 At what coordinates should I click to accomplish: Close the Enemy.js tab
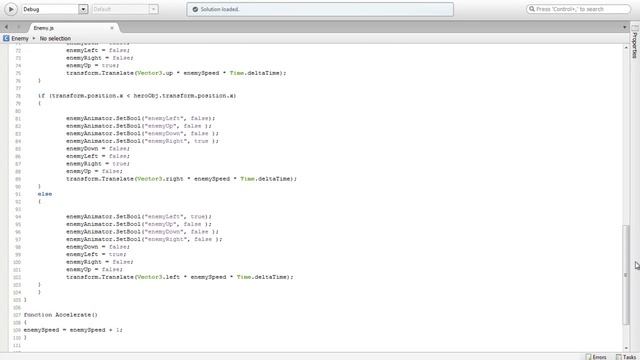(x=112, y=28)
